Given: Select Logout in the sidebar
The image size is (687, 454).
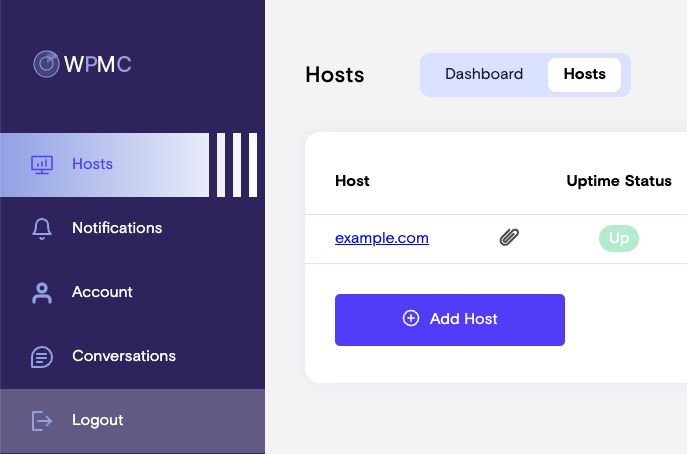Looking at the screenshot, I should (x=132, y=421).
